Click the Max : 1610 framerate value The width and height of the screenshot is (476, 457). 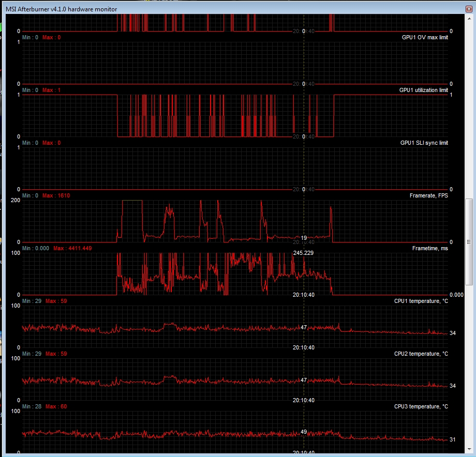tap(56, 195)
